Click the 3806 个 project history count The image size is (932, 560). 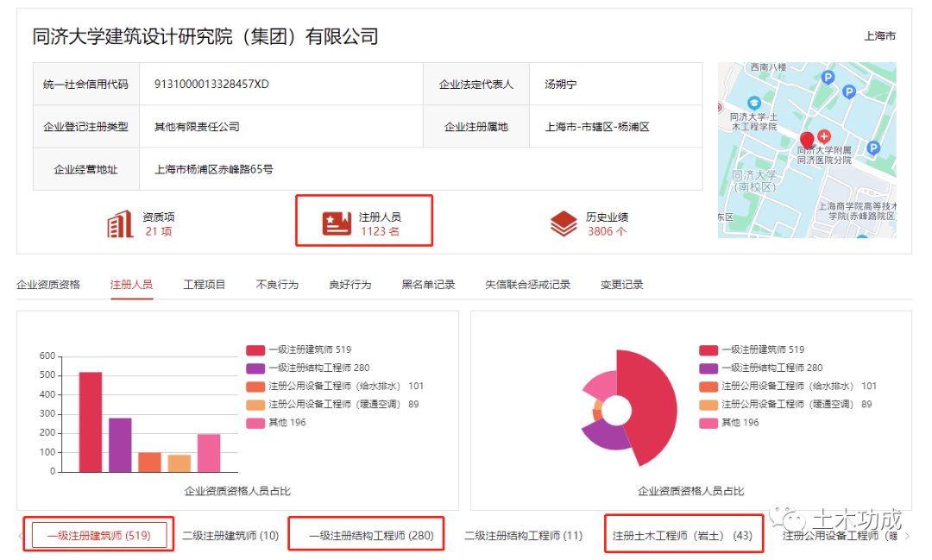(x=607, y=231)
